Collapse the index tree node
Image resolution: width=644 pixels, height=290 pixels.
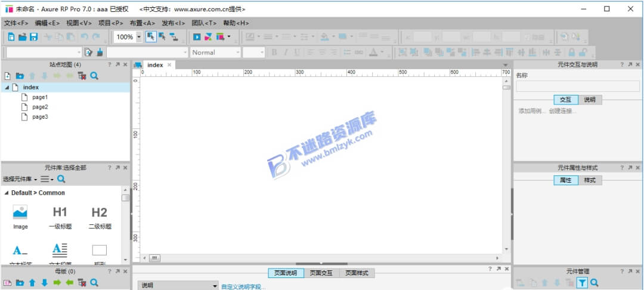click(x=7, y=88)
